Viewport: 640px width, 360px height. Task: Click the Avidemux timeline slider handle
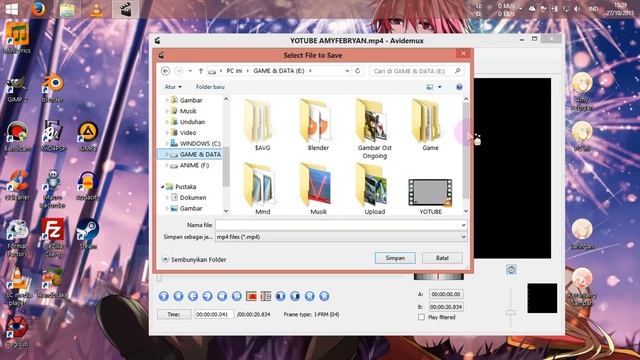(x=159, y=278)
